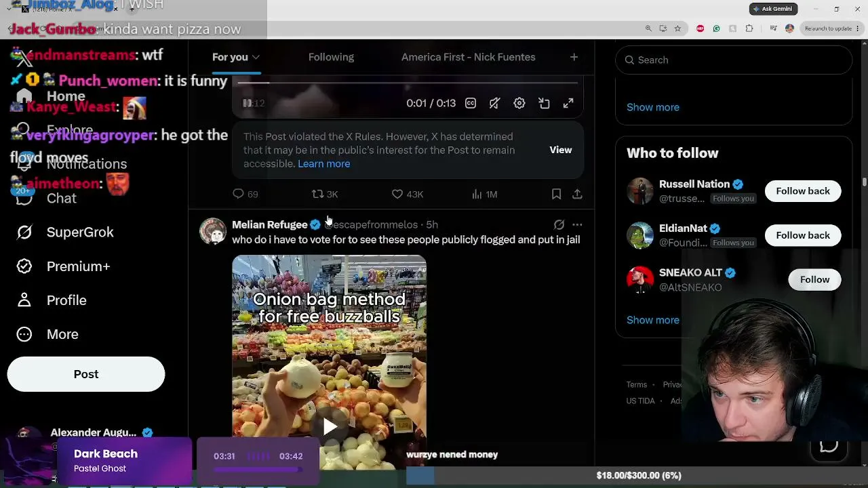Open America First - Nick Fuentes tab
The width and height of the screenshot is (868, 488).
468,57
